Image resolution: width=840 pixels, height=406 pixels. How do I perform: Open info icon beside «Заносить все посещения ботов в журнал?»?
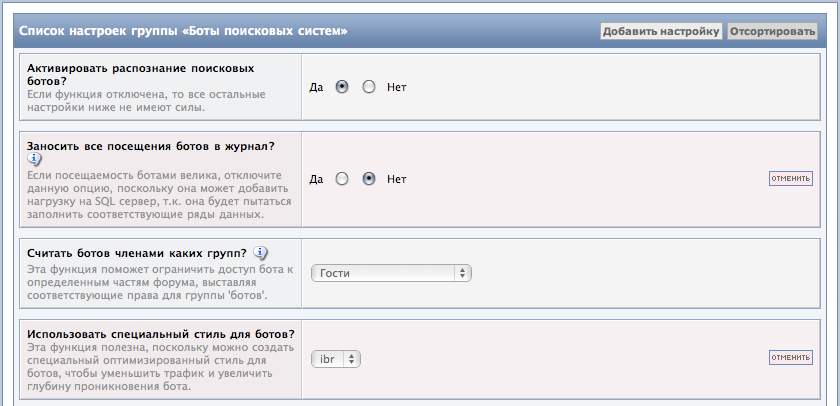[x=34, y=159]
